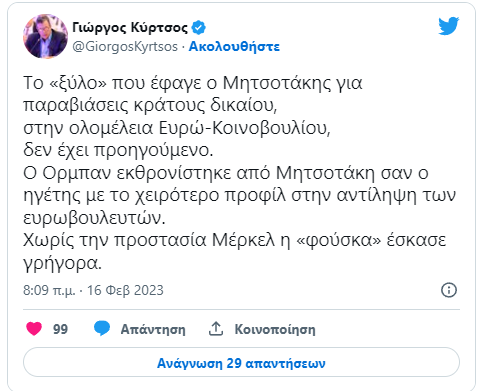
Task: Click the Twitter bird logo
Action: click(x=449, y=26)
